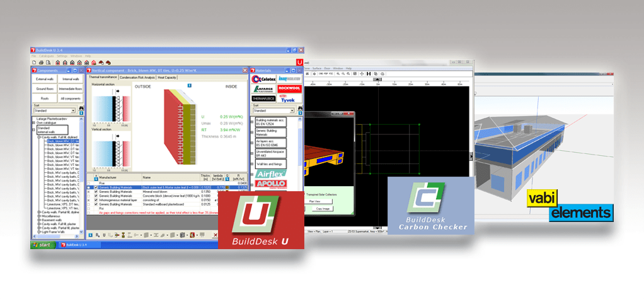Click the Copy Image button in Carbon Checker
The height and width of the screenshot is (299, 644).
(x=323, y=209)
